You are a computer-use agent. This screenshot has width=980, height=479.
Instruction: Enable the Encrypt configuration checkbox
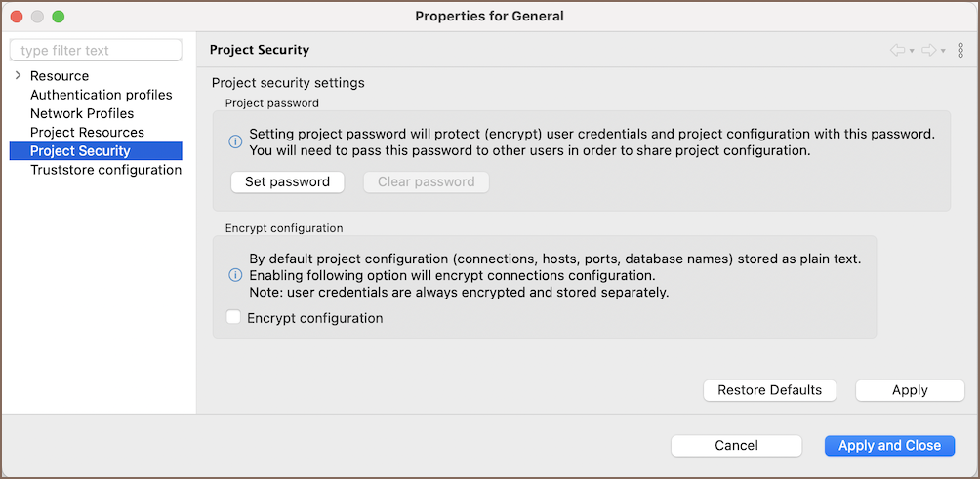pyautogui.click(x=233, y=317)
